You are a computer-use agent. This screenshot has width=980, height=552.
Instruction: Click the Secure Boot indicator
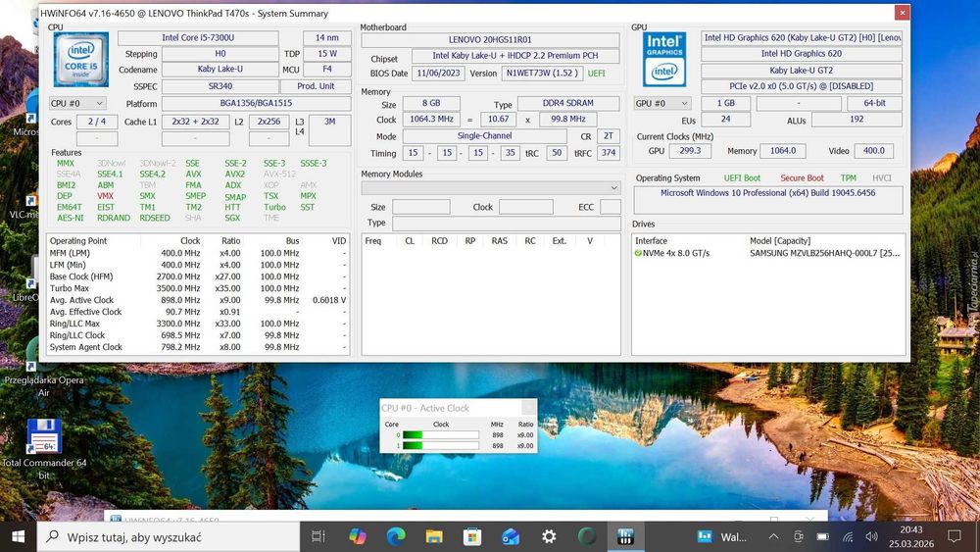[x=802, y=178]
